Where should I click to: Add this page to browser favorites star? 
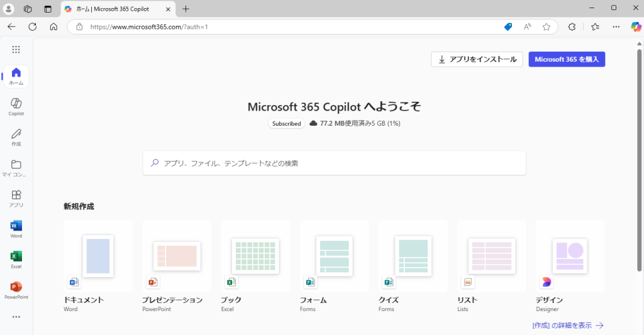pos(546,27)
